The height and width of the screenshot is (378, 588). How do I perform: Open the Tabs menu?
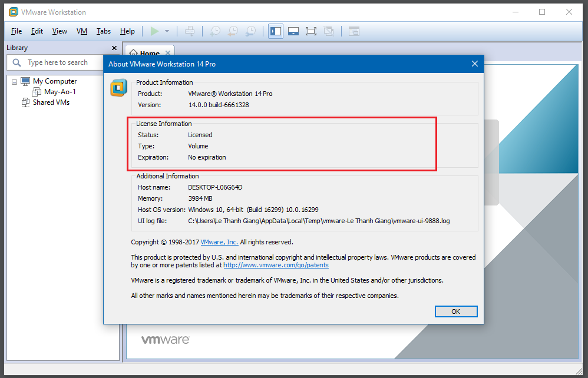click(103, 31)
